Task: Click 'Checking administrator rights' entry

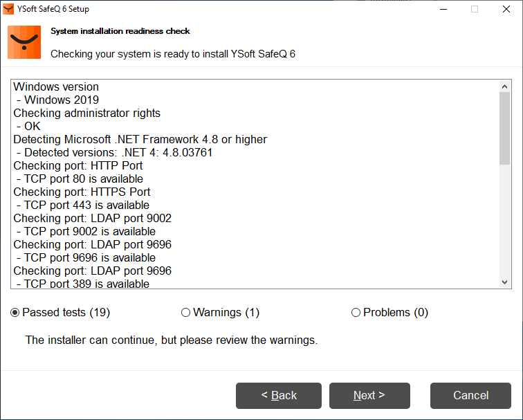Action: [x=86, y=113]
